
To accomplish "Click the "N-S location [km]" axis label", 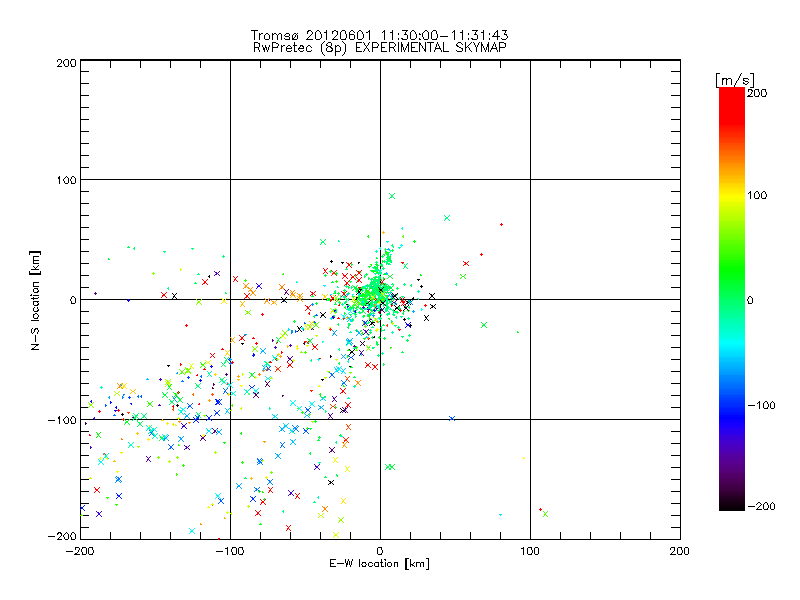I will tap(35, 301).
